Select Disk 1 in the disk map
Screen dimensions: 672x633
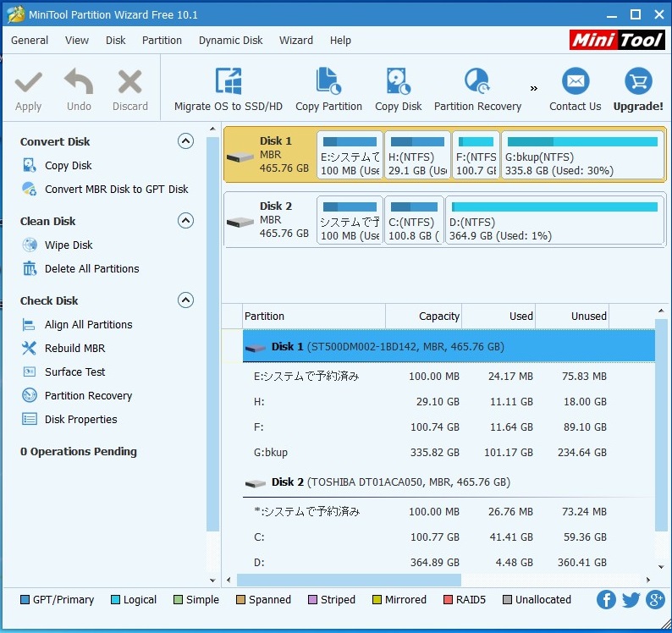coord(270,154)
